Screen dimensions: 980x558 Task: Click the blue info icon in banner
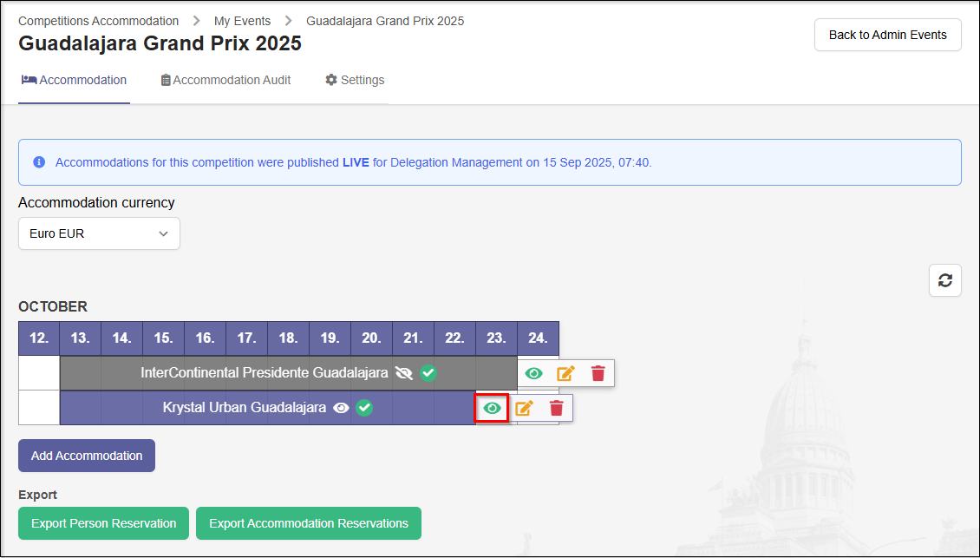[x=39, y=162]
